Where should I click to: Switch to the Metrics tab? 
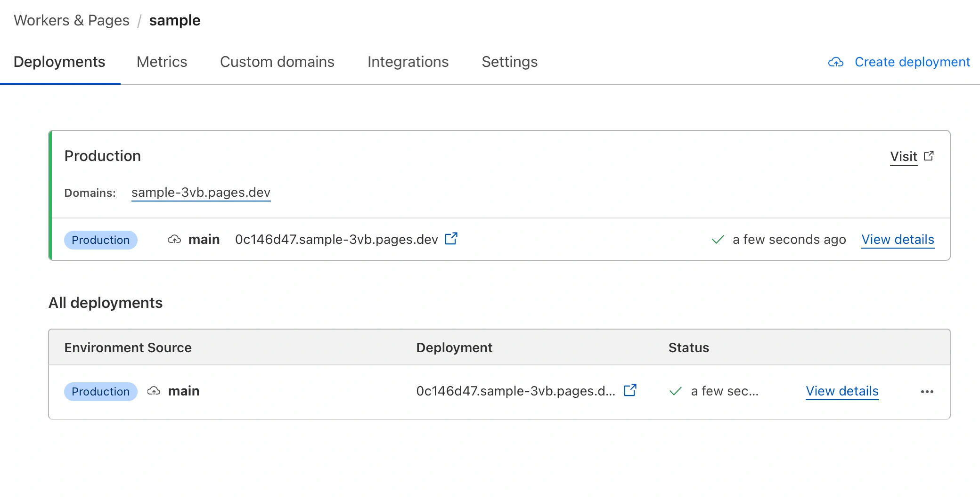[x=162, y=62]
